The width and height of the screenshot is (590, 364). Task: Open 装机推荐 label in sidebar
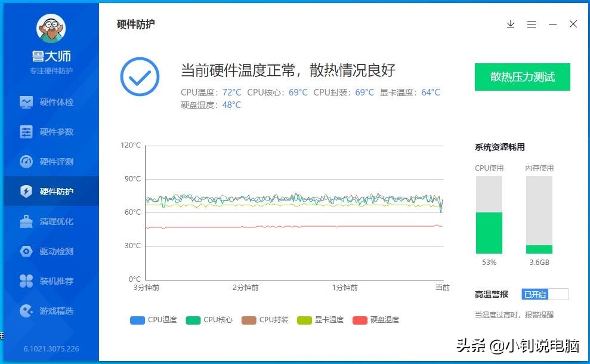click(x=57, y=281)
